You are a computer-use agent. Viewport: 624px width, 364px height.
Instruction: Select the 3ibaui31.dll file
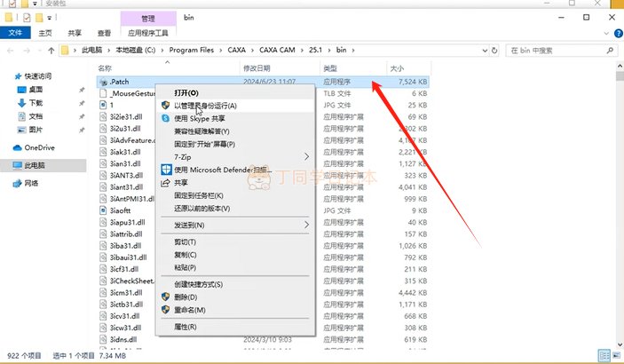coord(128,257)
